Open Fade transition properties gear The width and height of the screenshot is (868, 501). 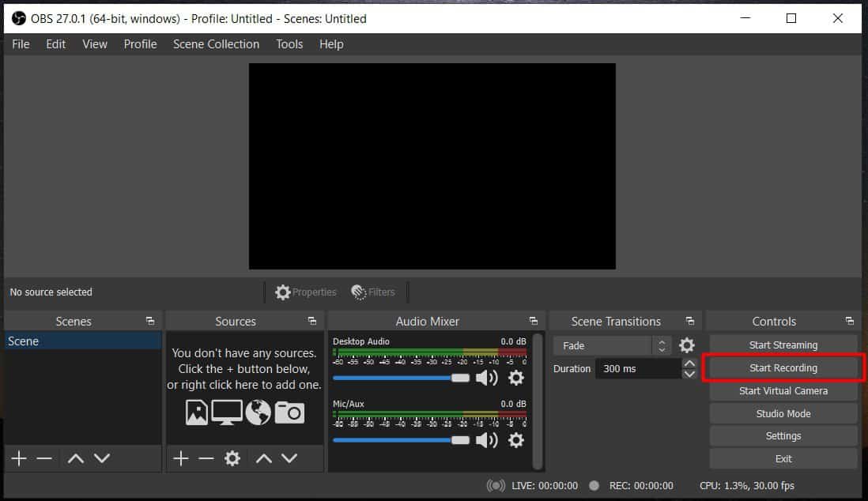pos(686,345)
